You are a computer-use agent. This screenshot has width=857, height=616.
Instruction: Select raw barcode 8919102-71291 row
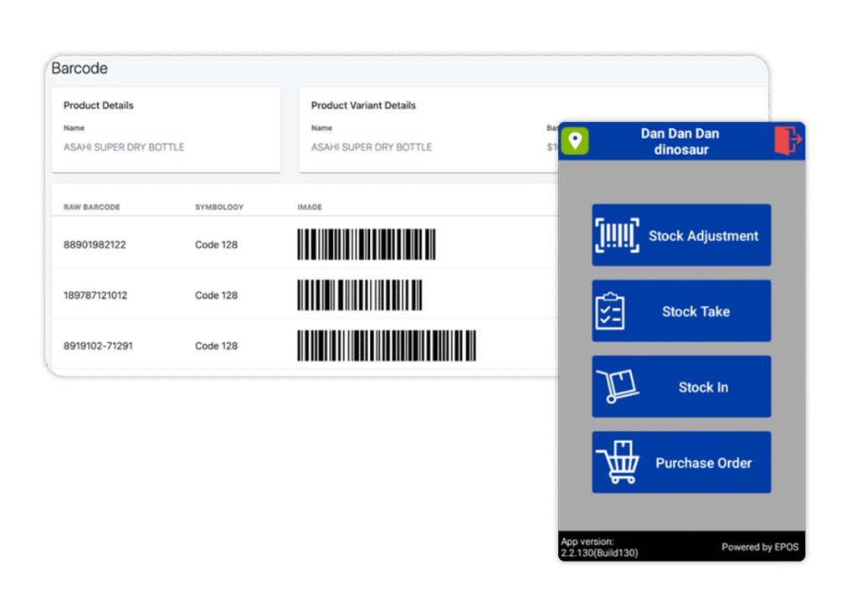click(98, 346)
